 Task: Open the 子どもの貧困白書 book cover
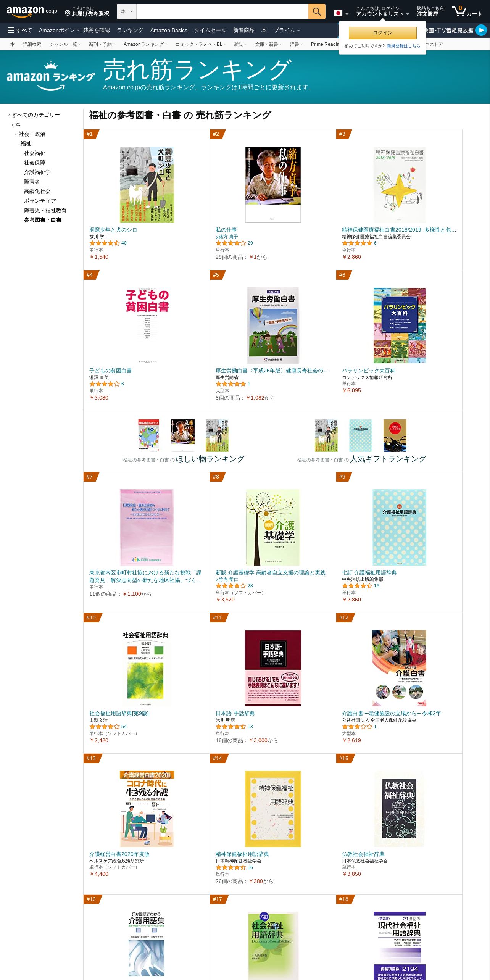pos(147,325)
